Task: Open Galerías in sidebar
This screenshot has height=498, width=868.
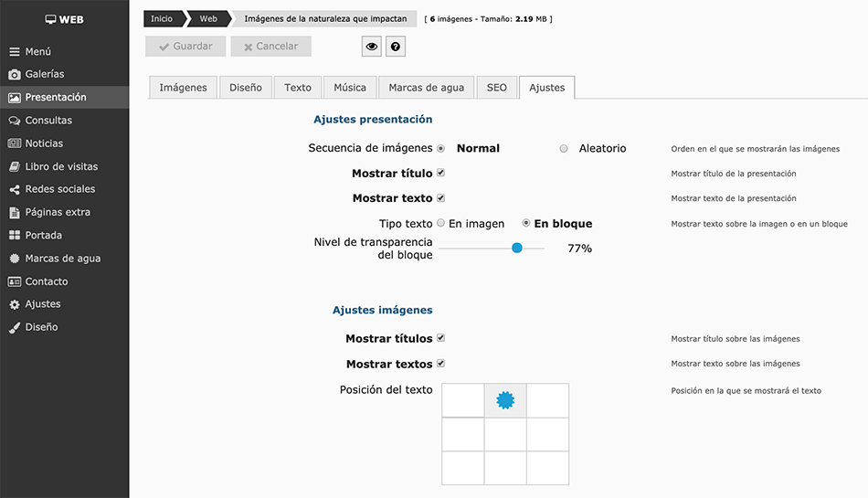Action: click(64, 74)
